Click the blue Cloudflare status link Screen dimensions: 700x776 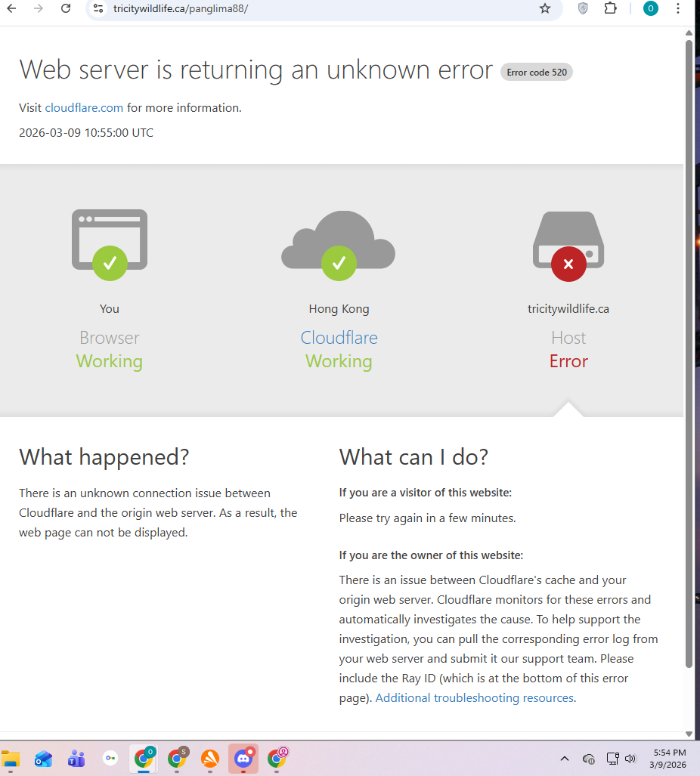(339, 338)
